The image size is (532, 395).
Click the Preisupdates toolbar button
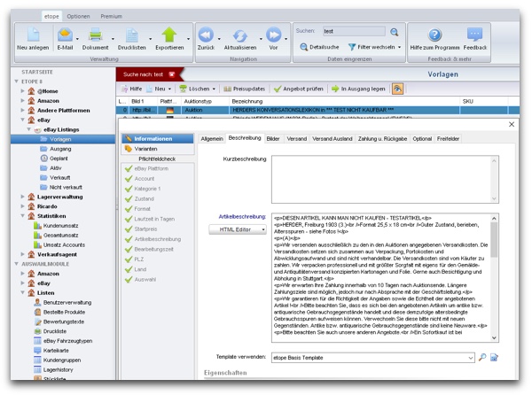(245, 89)
